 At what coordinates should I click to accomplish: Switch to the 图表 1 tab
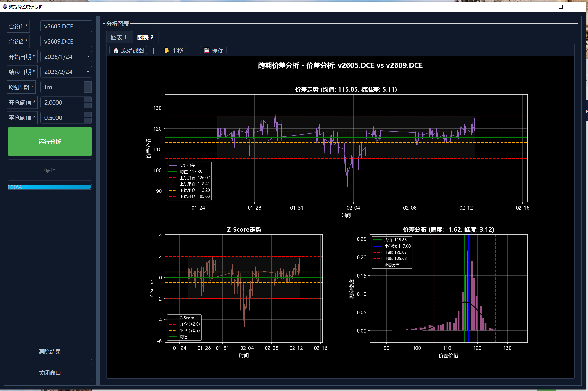[x=119, y=37]
